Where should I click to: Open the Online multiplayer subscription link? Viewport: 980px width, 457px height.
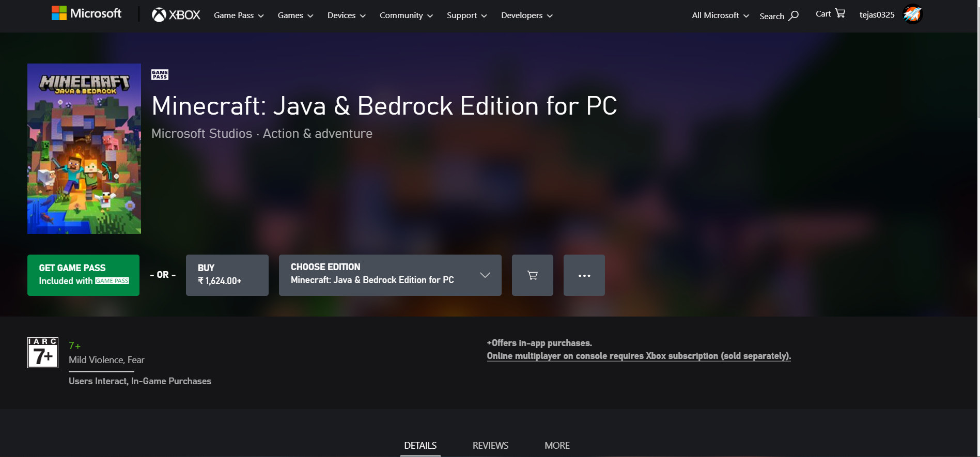639,356
